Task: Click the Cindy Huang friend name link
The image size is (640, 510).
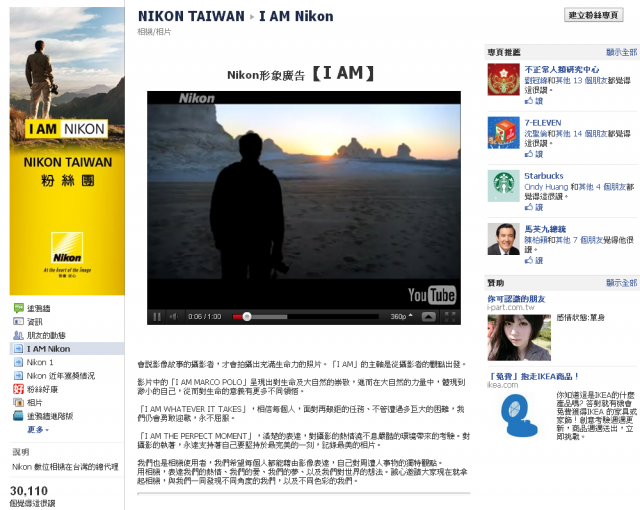Action: click(x=546, y=187)
